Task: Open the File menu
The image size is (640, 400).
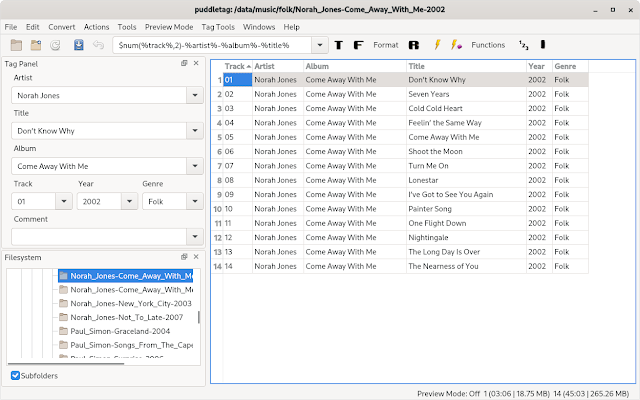Action: tap(11, 27)
